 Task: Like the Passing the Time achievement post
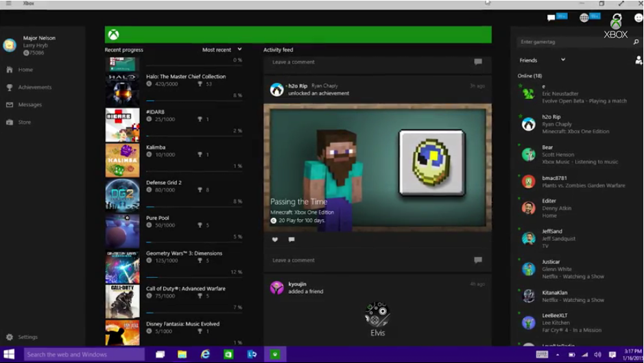[x=275, y=240]
